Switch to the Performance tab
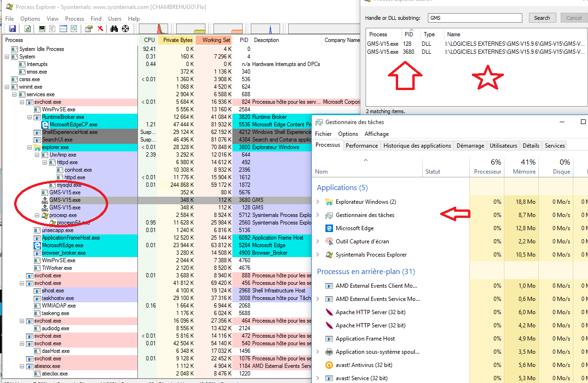 click(x=362, y=146)
